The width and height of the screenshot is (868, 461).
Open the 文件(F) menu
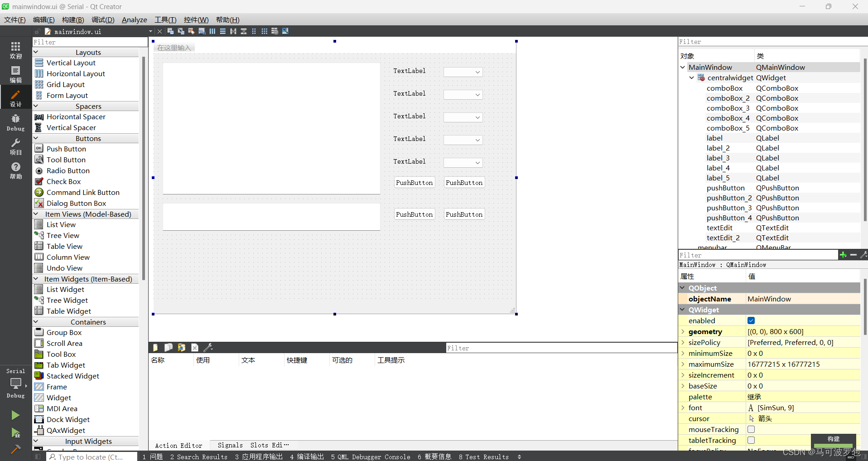tap(15, 19)
